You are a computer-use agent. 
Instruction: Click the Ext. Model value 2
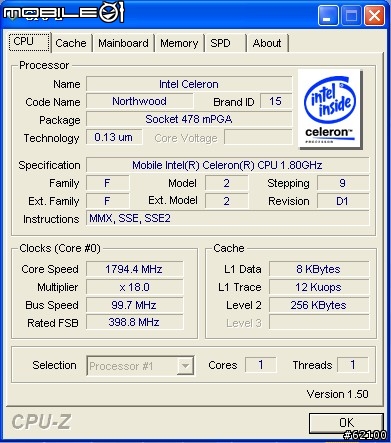point(226,201)
